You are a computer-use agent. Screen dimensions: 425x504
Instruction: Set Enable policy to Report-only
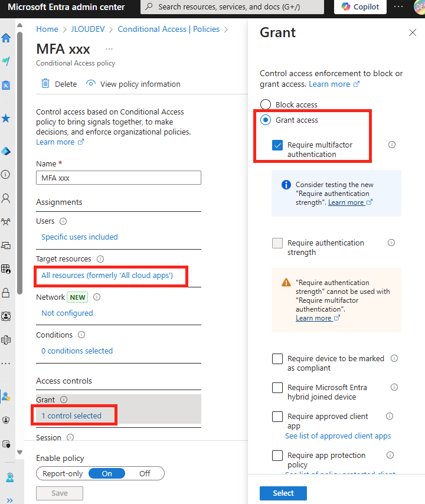63,473
